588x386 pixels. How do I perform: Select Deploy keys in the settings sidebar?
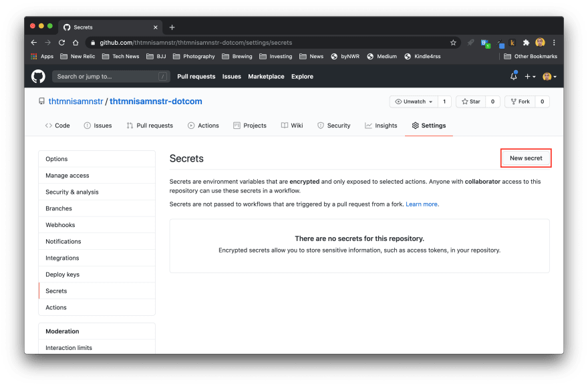[62, 274]
